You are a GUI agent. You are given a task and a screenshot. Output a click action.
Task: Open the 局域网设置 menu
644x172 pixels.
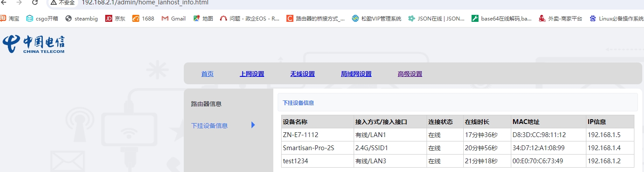click(356, 74)
